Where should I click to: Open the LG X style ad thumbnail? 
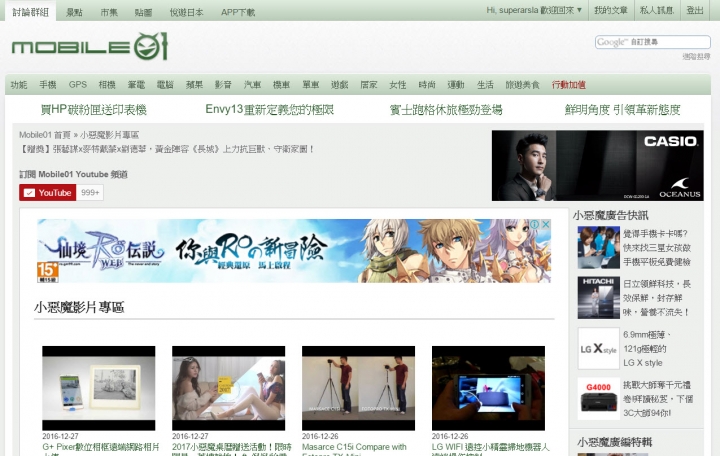599,349
